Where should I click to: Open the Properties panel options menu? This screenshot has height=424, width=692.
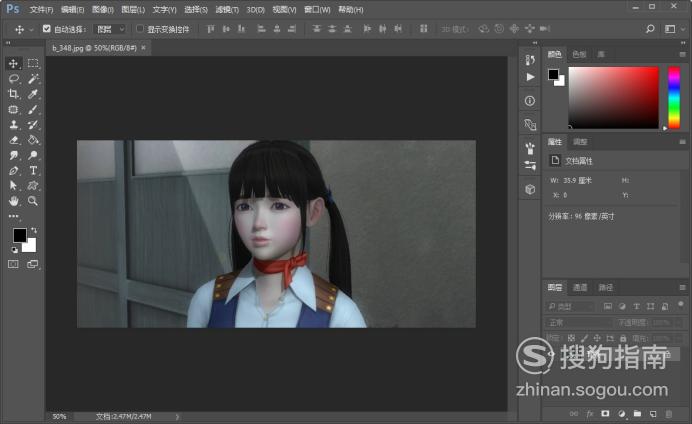(682, 142)
